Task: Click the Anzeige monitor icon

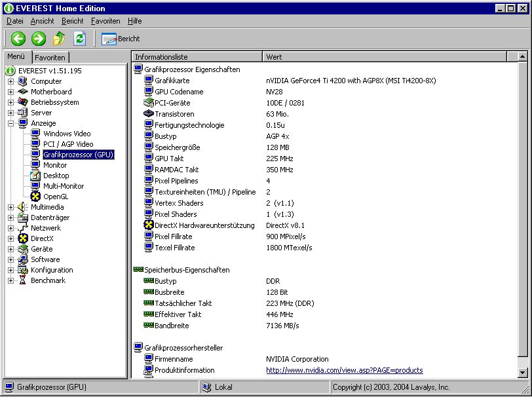Action: (x=23, y=123)
